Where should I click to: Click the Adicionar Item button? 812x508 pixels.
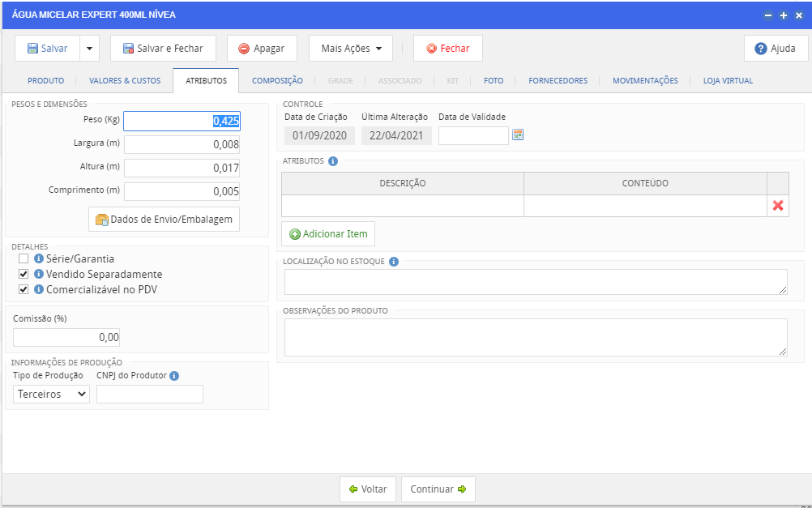328,234
